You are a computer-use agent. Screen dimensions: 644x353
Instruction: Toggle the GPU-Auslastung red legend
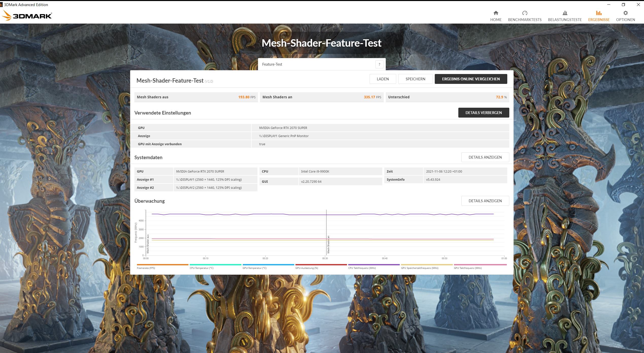tap(321, 266)
